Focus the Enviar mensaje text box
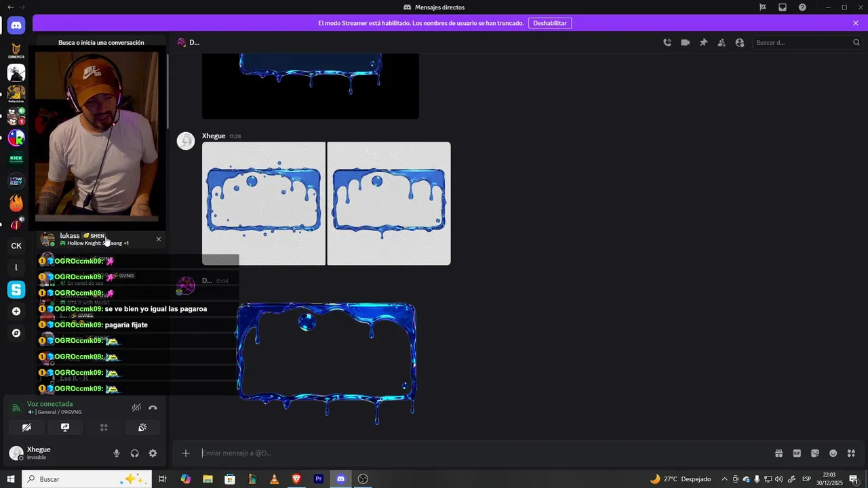The height and width of the screenshot is (488, 868). (485, 453)
